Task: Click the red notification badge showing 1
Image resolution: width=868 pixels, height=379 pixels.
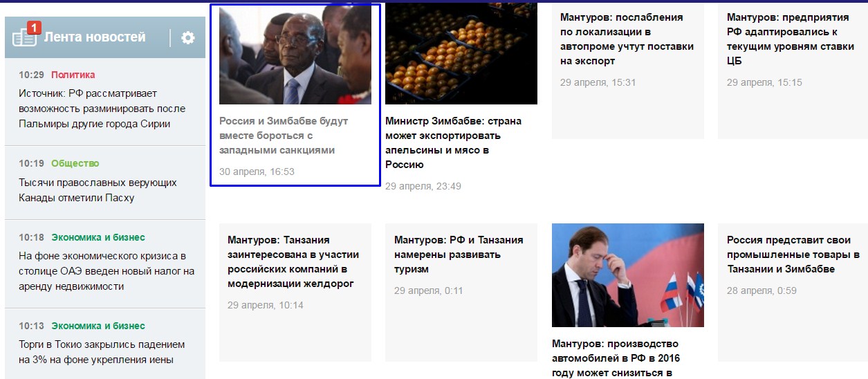Action: [35, 28]
